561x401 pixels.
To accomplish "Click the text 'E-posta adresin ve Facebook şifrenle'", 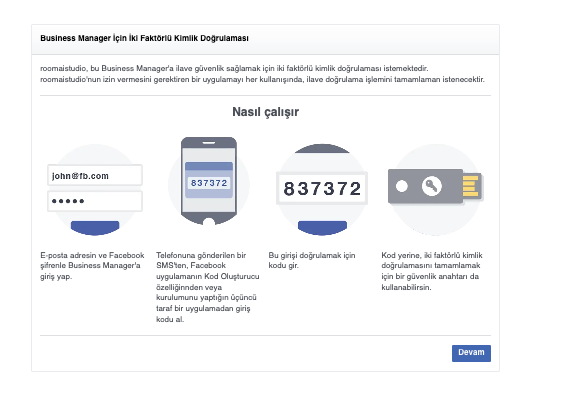I will [92, 260].
